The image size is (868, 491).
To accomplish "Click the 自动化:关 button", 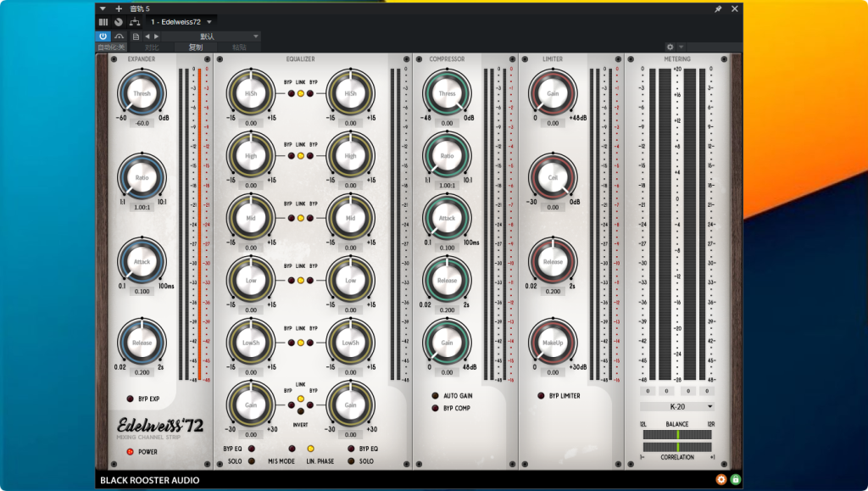I will point(111,47).
